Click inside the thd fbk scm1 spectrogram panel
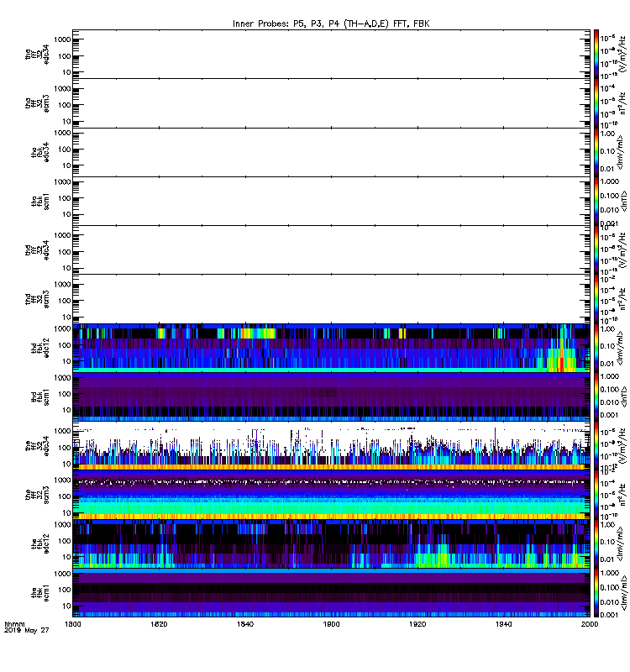Image resolution: width=630 pixels, height=672 pixels. click(x=331, y=396)
